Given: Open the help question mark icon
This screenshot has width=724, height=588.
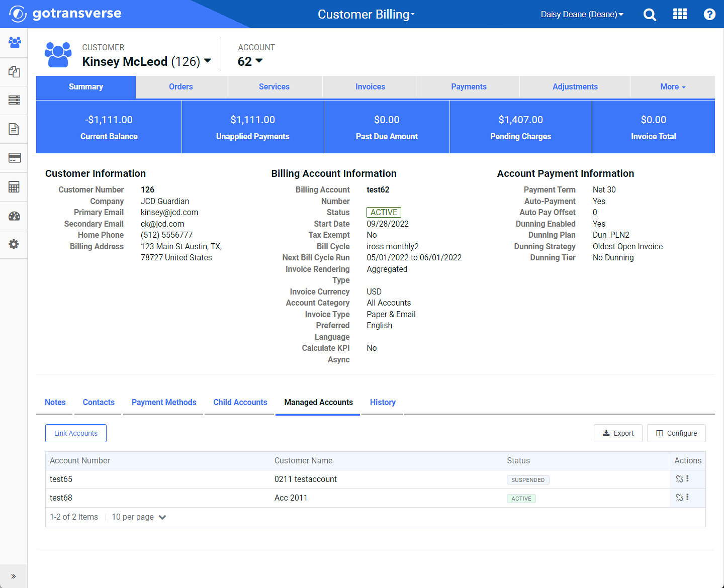Looking at the screenshot, I should pyautogui.click(x=709, y=15).
